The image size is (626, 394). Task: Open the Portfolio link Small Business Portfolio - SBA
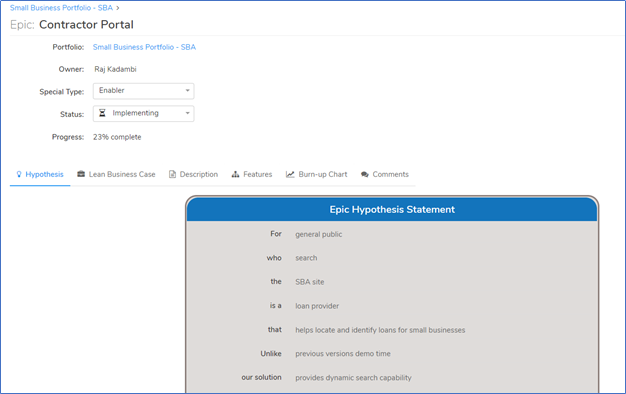coord(144,47)
